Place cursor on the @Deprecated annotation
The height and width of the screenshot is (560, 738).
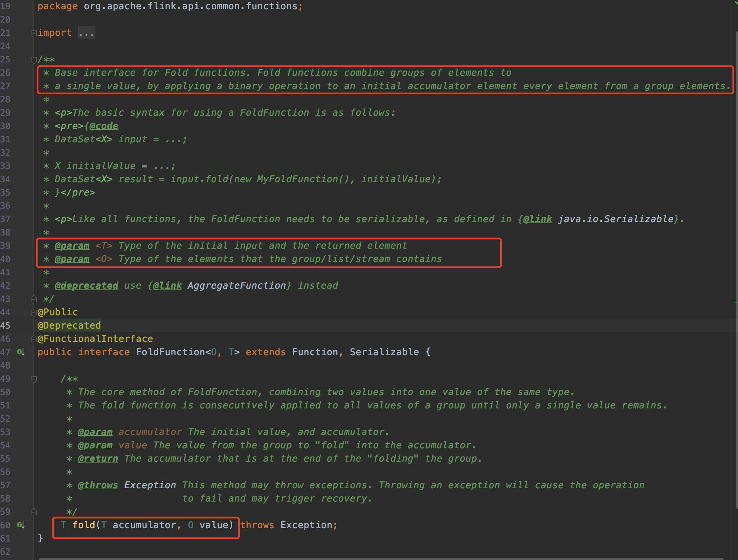pos(69,325)
